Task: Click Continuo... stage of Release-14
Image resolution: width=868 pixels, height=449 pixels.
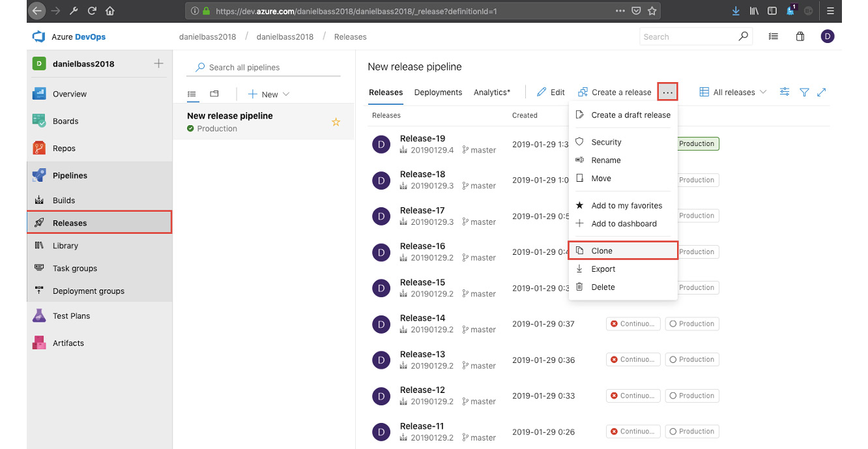Action: point(633,324)
